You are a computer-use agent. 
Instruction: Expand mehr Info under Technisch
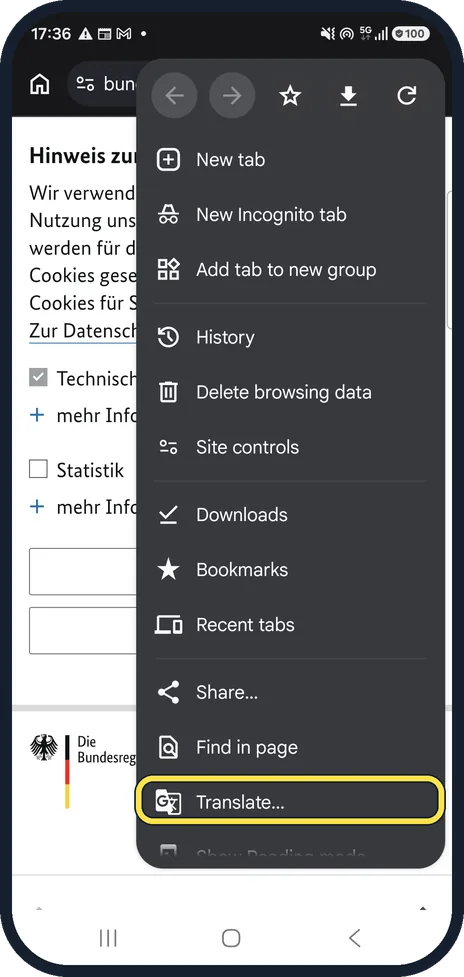[82, 415]
